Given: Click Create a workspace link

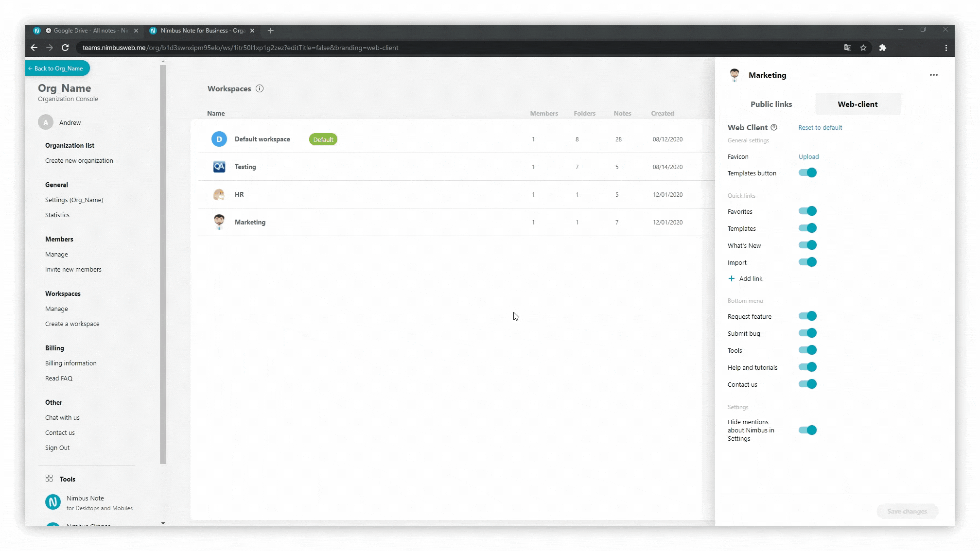Looking at the screenshot, I should coord(72,324).
